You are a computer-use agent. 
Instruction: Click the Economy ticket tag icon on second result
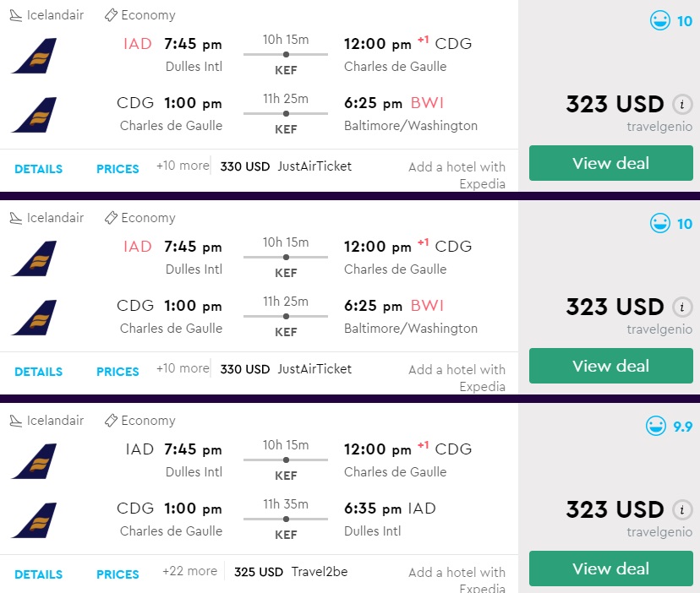[111, 218]
